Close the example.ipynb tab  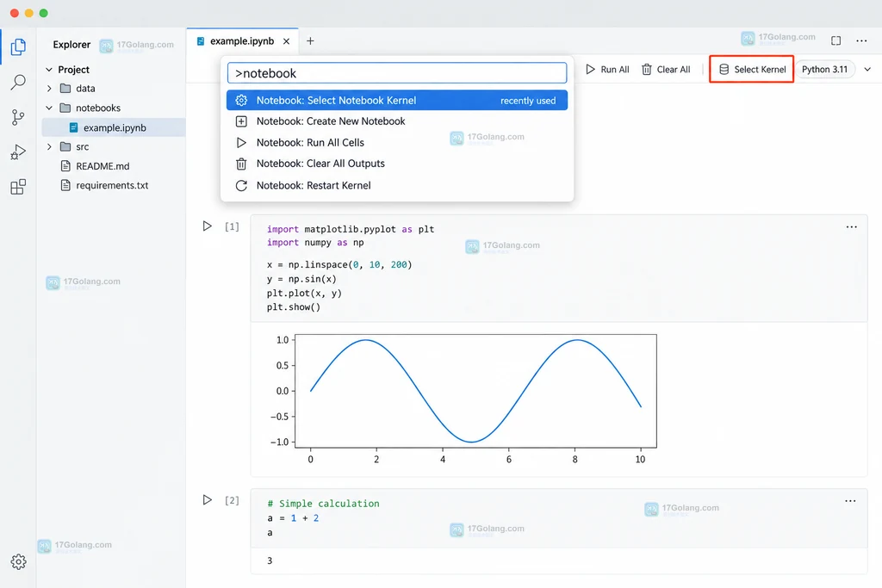[286, 41]
